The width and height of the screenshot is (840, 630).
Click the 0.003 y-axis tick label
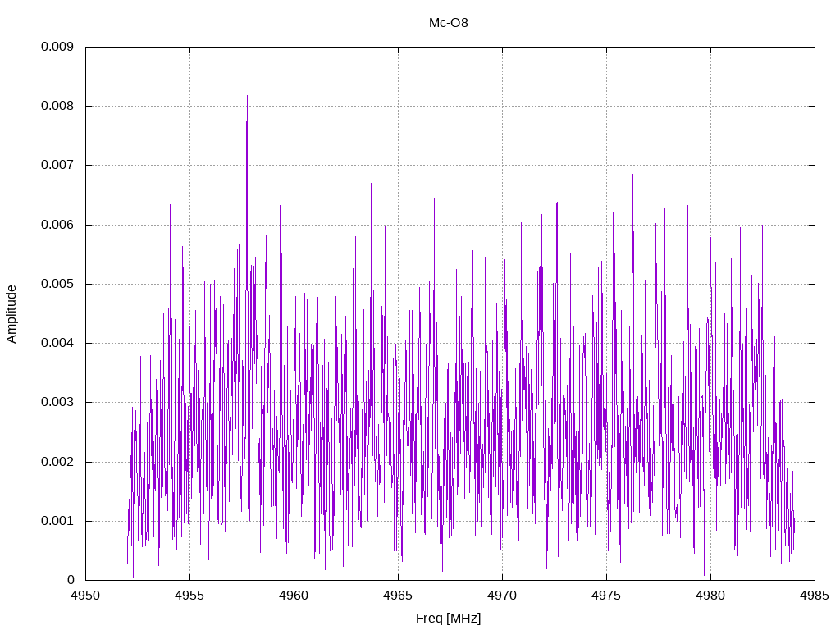pyautogui.click(x=57, y=402)
